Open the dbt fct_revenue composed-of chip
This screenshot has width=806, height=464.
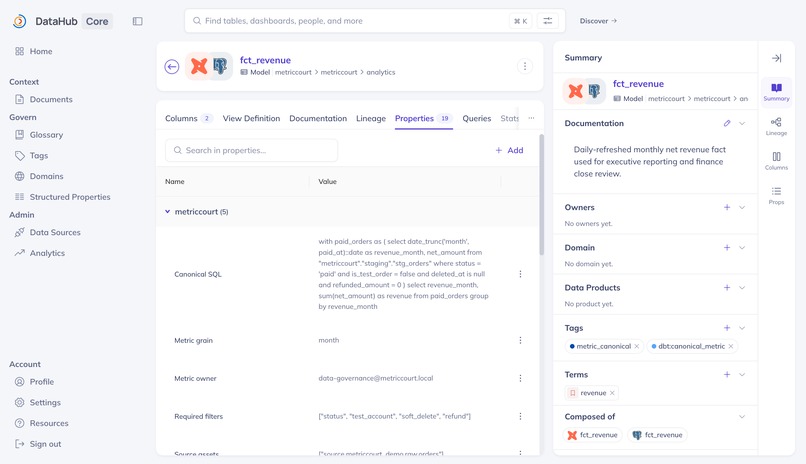point(593,435)
